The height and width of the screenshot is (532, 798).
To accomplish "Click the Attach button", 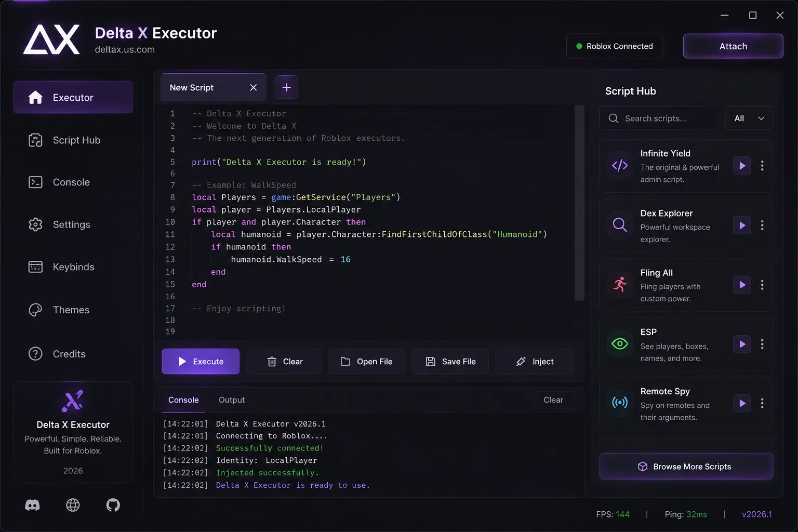I will pos(733,46).
